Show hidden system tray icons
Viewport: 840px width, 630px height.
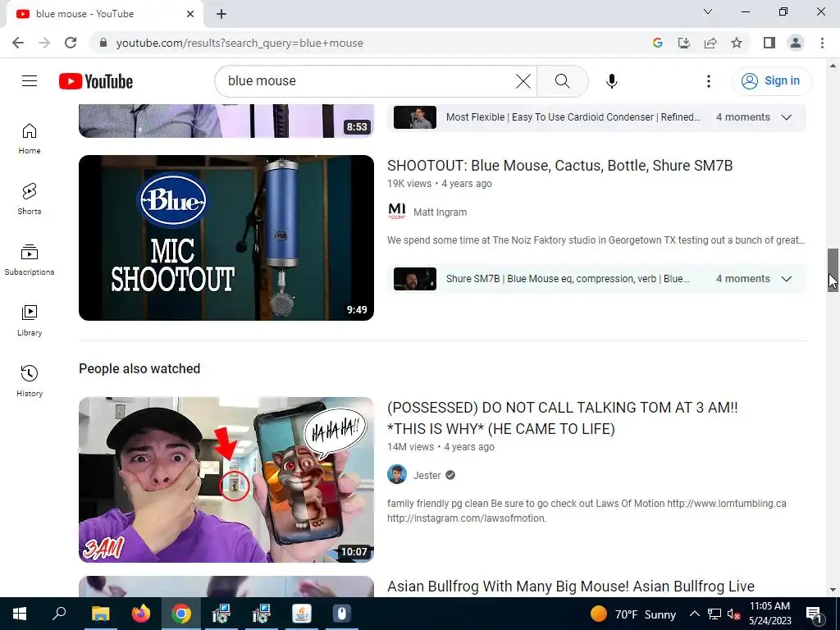(x=694, y=614)
